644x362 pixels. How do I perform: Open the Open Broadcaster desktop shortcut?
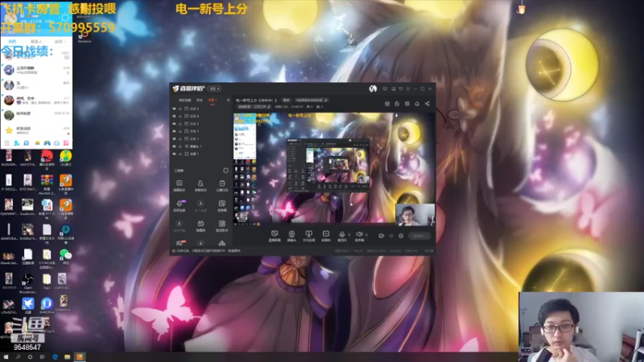[x=28, y=284]
